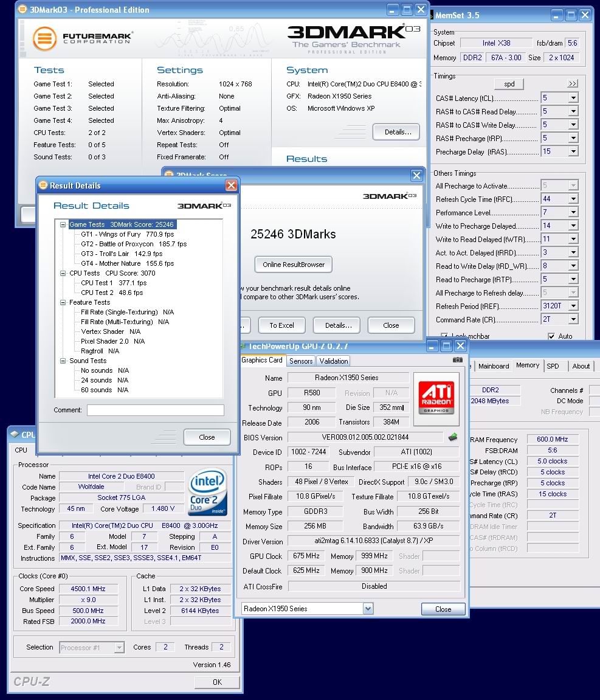
Task: Open the Write to Read Delayed (tWTR) dropdown
Action: click(x=573, y=239)
